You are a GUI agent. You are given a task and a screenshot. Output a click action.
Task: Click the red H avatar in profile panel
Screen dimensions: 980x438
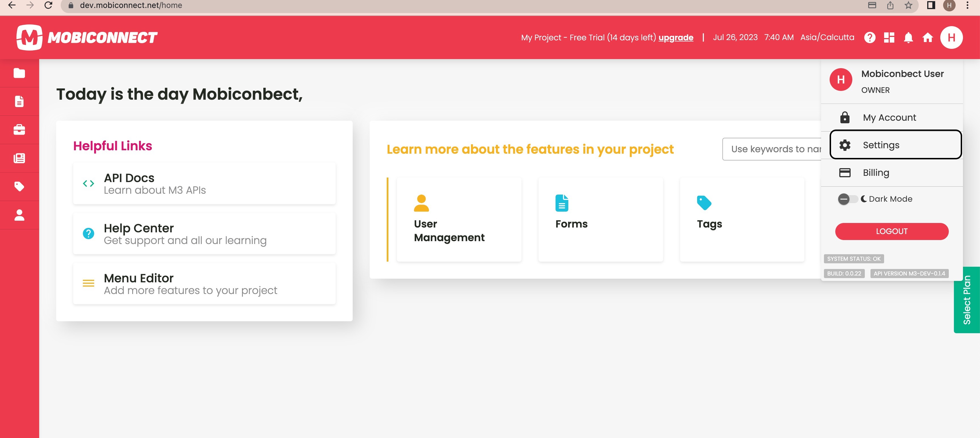[841, 79]
